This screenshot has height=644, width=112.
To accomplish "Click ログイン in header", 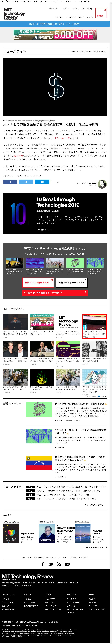I will point(66,9).
